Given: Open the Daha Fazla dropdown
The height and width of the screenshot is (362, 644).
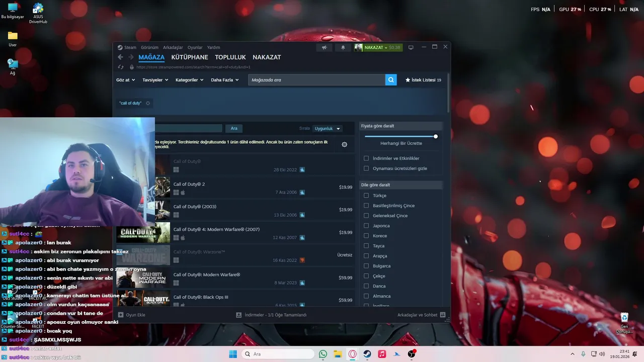Looking at the screenshot, I should click(x=224, y=80).
